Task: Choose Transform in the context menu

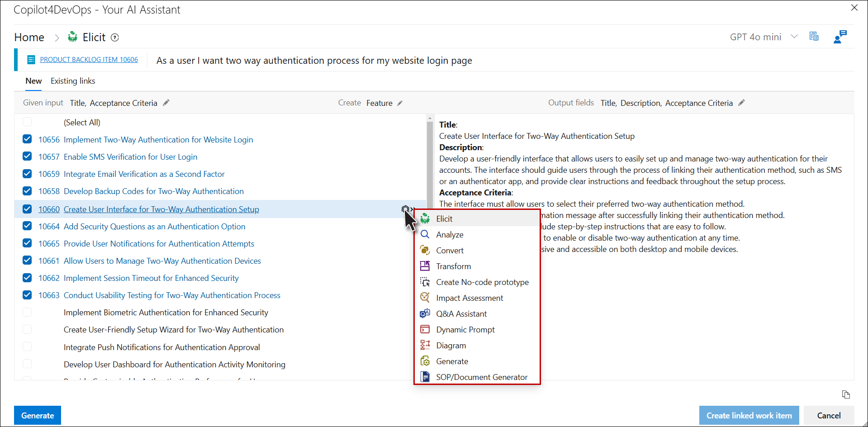Action: click(x=477, y=266)
